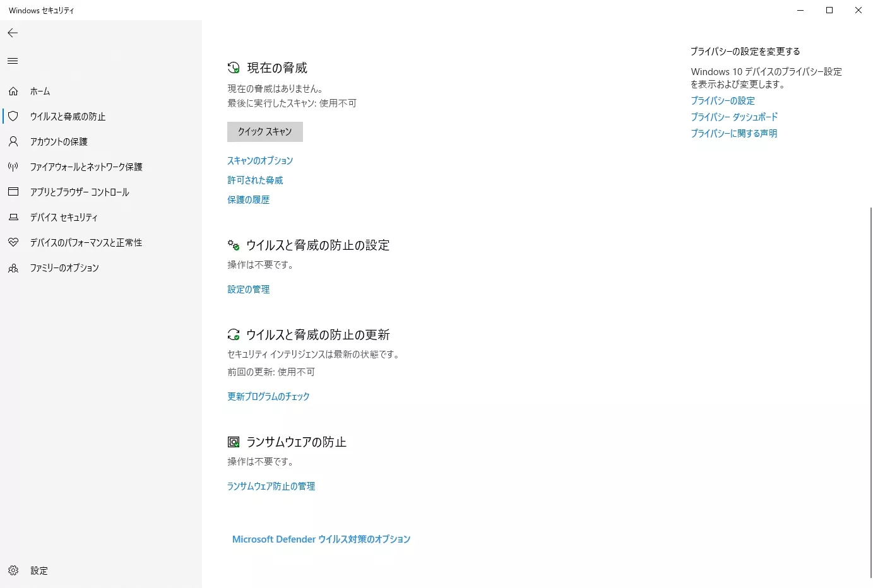Click セキュリティ インテリジェンスは最新の状態です text
This screenshot has width=873, height=588.
314,355
